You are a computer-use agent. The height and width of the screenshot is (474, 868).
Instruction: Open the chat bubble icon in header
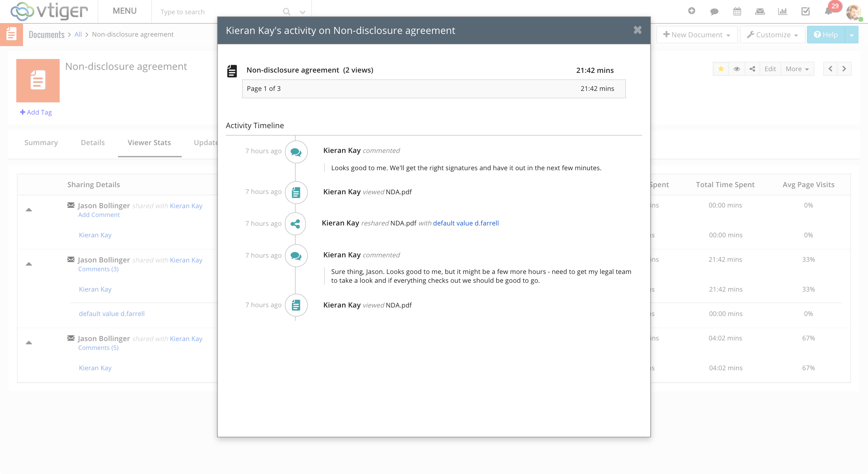click(x=714, y=12)
